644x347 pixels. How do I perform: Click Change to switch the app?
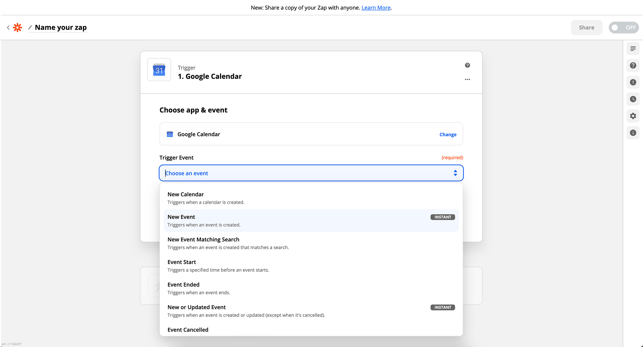(x=448, y=134)
